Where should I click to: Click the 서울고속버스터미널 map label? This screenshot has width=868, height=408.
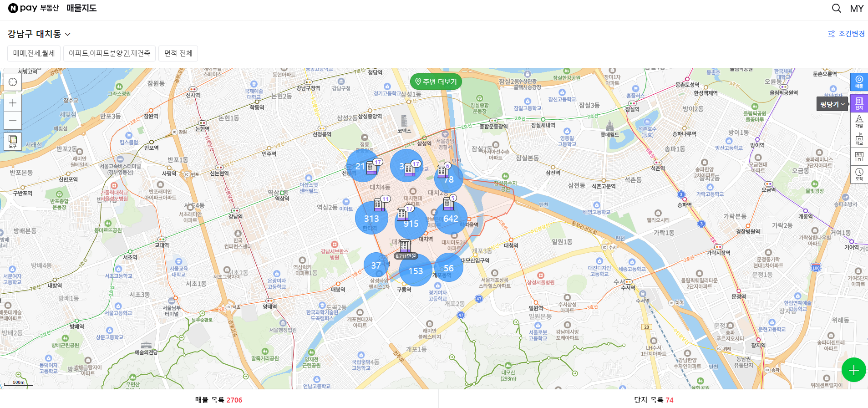pos(120,166)
